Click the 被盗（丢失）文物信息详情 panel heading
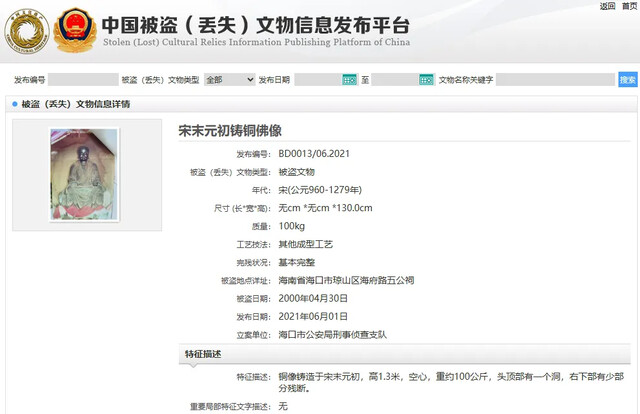The height and width of the screenshot is (414, 640). pos(76,105)
